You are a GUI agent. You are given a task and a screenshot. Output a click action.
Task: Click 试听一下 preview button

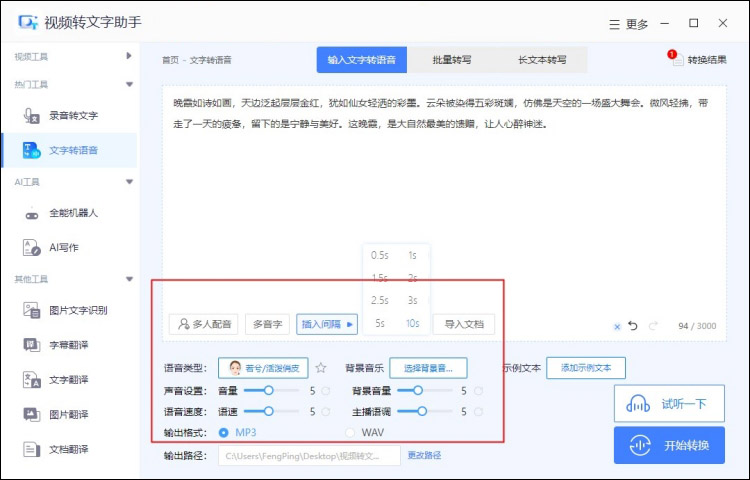click(669, 404)
